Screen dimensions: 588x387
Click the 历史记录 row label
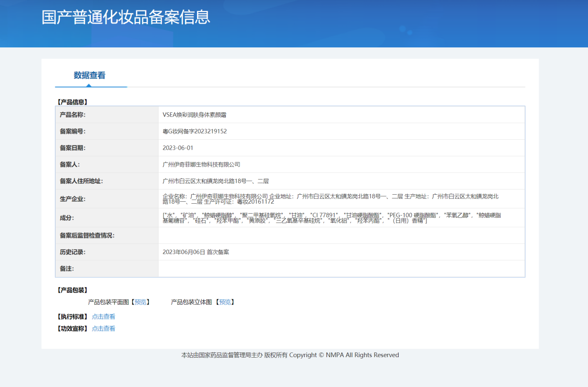coord(72,252)
